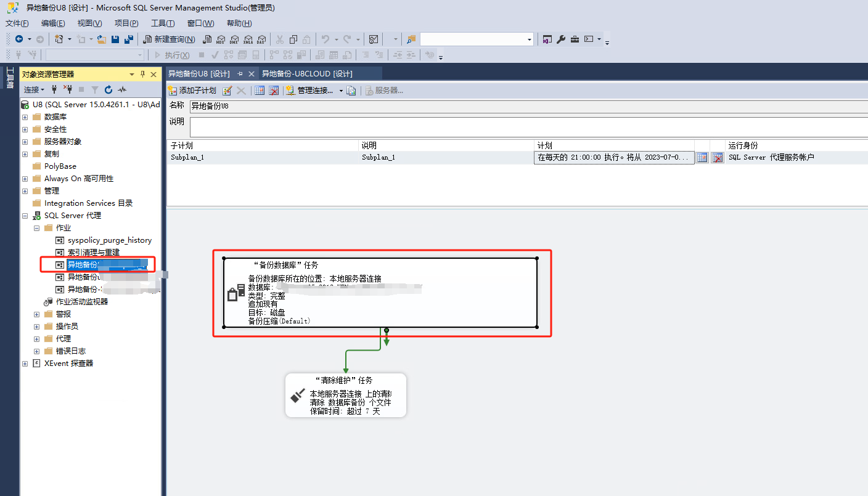Expand the 安全性 folder node

[x=25, y=129]
